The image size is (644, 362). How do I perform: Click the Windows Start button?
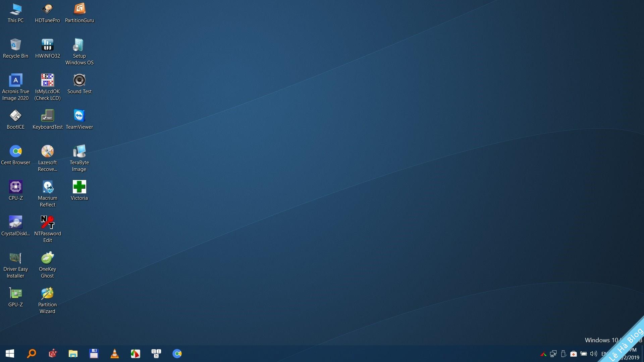[10, 353]
